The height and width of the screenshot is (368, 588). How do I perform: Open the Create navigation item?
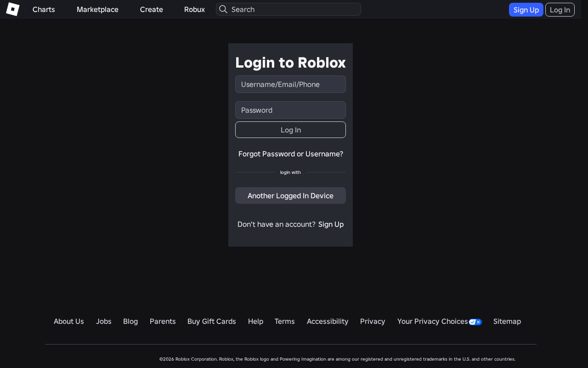pyautogui.click(x=152, y=9)
